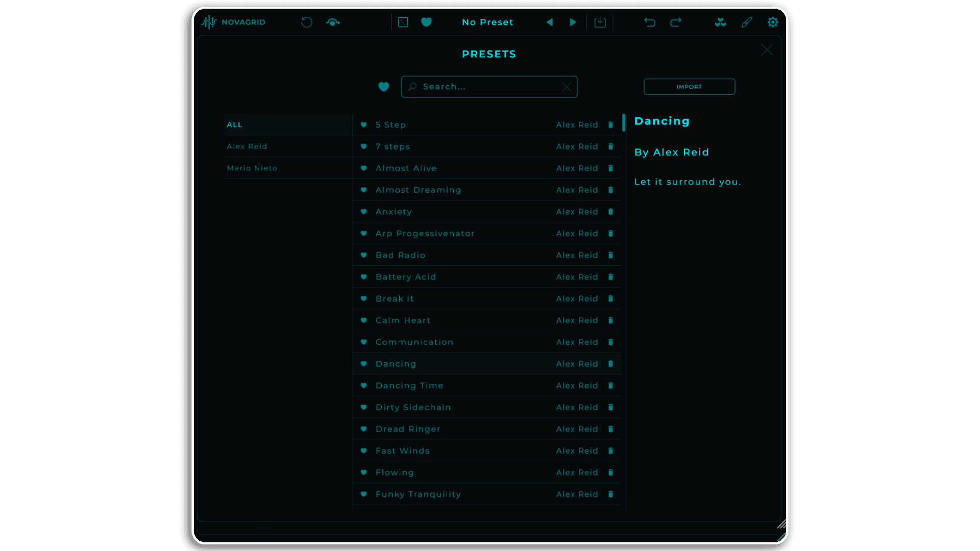Click the IMPORT button
The width and height of the screenshot is (980, 551).
click(x=689, y=87)
